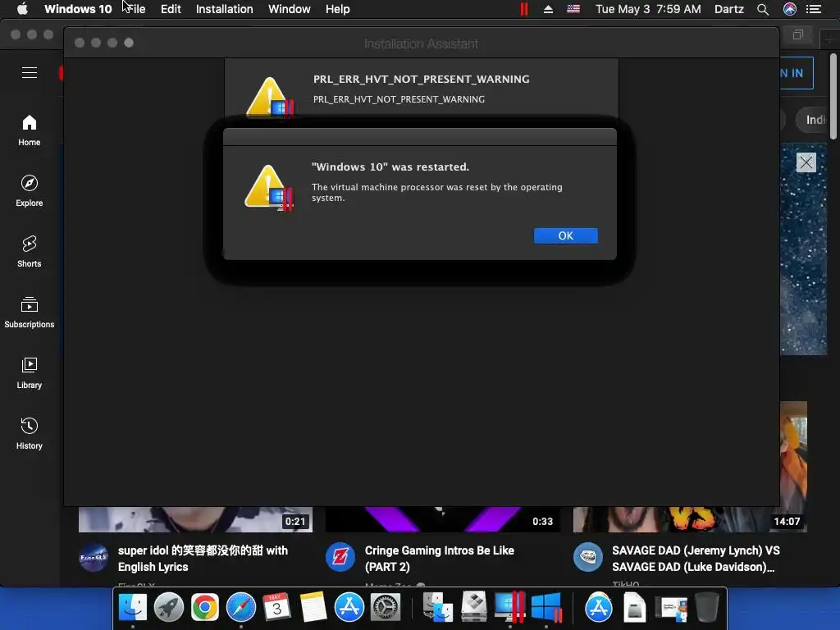
Task: Click the date and time in menu bar
Action: pos(648,9)
